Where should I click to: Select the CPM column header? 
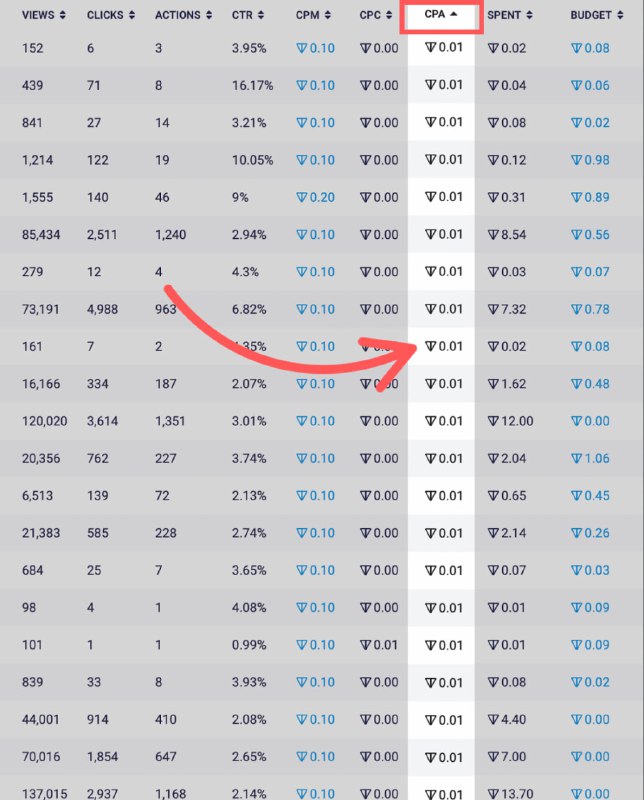pos(307,15)
